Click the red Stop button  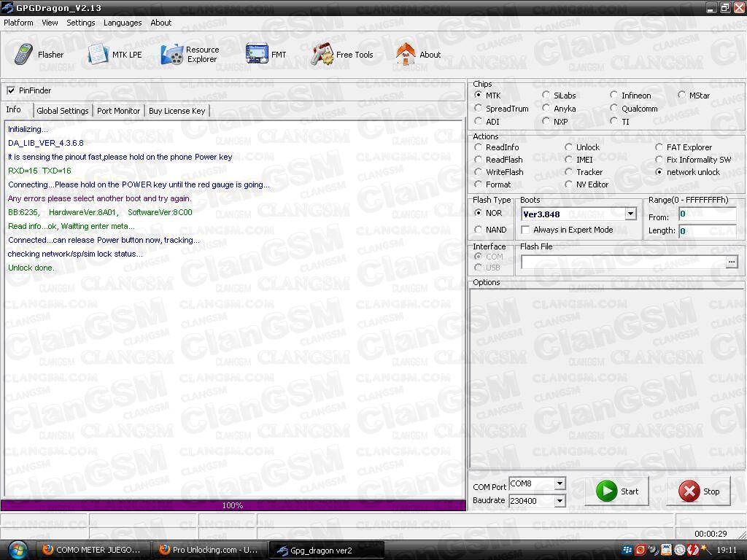(x=699, y=491)
